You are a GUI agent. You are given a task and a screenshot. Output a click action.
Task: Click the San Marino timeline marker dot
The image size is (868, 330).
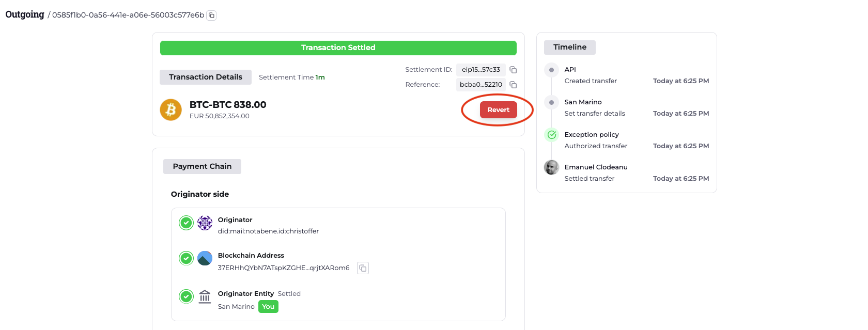[x=552, y=102]
